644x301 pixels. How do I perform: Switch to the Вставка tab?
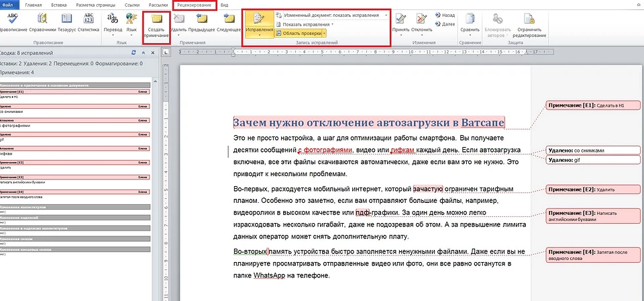(x=60, y=5)
